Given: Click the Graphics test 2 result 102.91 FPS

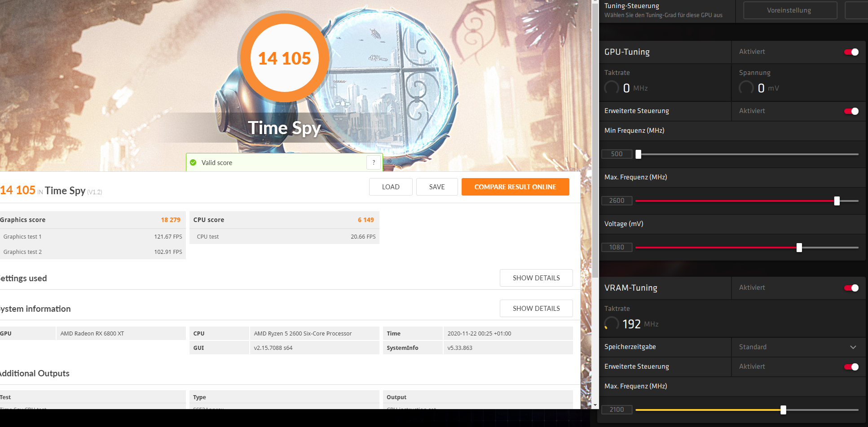Looking at the screenshot, I should (168, 252).
